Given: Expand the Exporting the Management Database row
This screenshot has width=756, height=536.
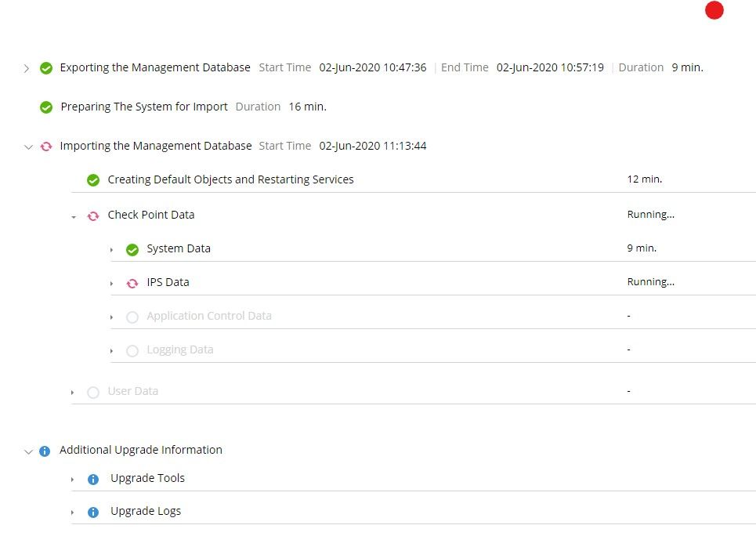Looking at the screenshot, I should tap(27, 68).
